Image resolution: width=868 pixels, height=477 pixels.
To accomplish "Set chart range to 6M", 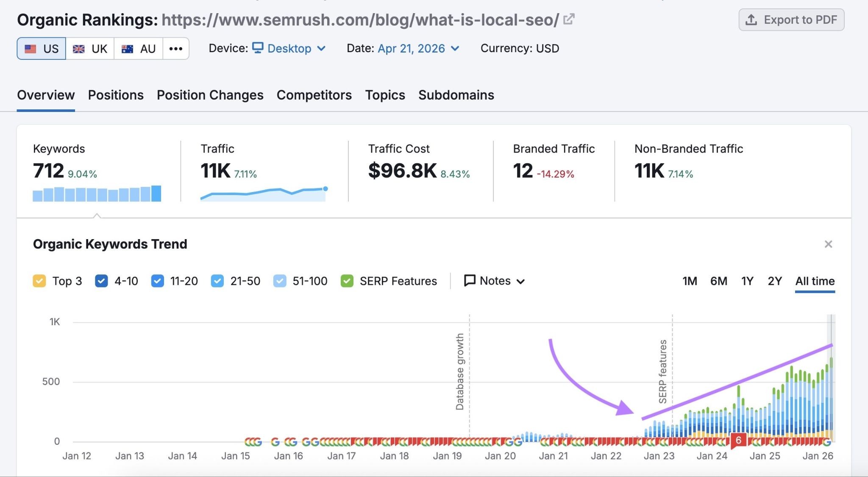I will pos(719,281).
